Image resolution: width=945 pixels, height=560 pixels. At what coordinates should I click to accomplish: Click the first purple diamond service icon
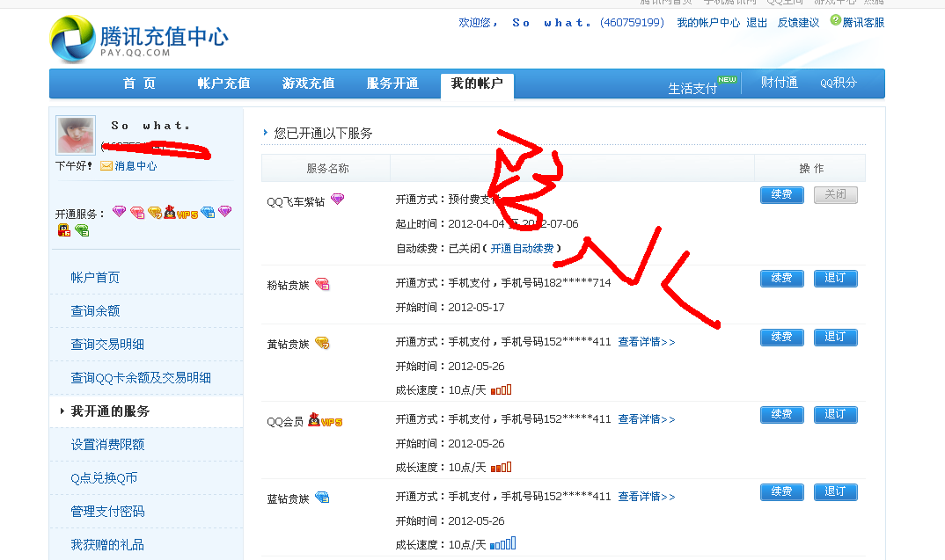120,211
